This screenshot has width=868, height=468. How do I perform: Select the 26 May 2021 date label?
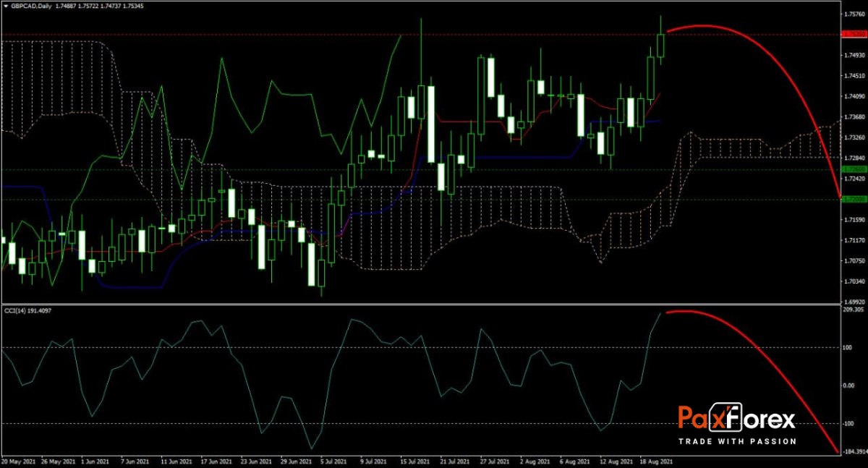click(x=59, y=461)
